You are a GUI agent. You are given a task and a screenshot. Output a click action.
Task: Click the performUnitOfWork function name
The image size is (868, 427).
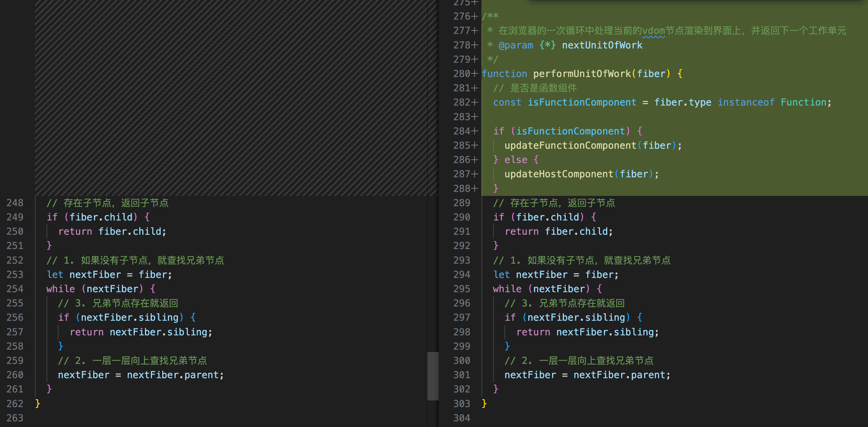[x=582, y=73]
